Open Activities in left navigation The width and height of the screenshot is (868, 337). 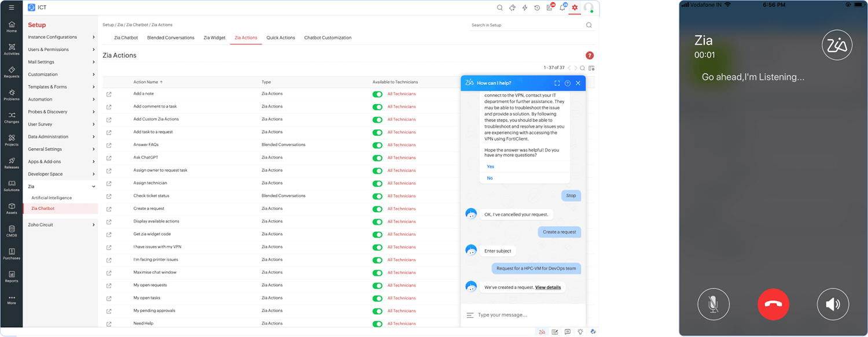click(x=12, y=49)
